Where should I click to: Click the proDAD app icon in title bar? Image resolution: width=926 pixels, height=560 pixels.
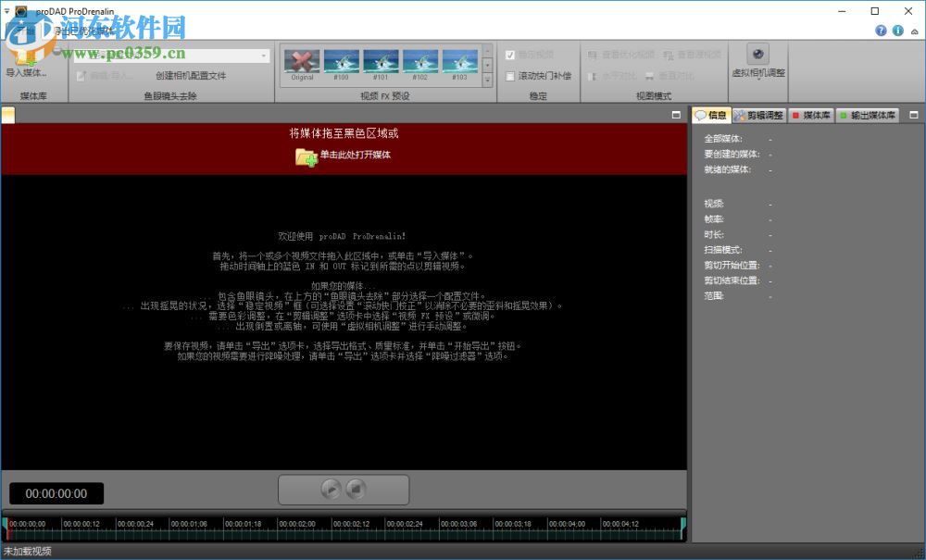21,11
